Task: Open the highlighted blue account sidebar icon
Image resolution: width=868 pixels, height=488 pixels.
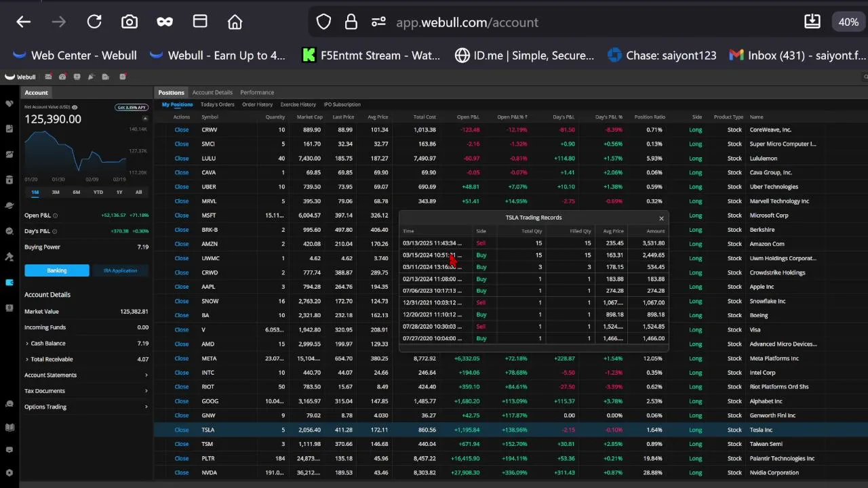Action: click(9, 282)
